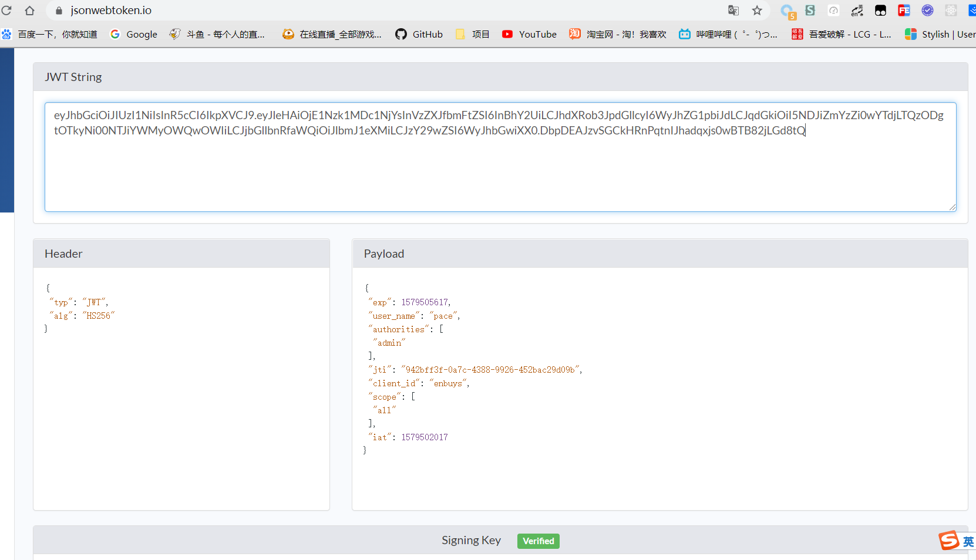This screenshot has height=560, width=976.
Task: Grab the JWT textarea resize handle
Action: [952, 207]
